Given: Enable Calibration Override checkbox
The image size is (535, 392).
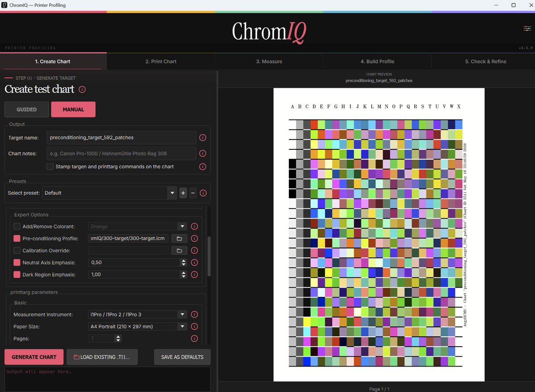Looking at the screenshot, I should 17,250.
